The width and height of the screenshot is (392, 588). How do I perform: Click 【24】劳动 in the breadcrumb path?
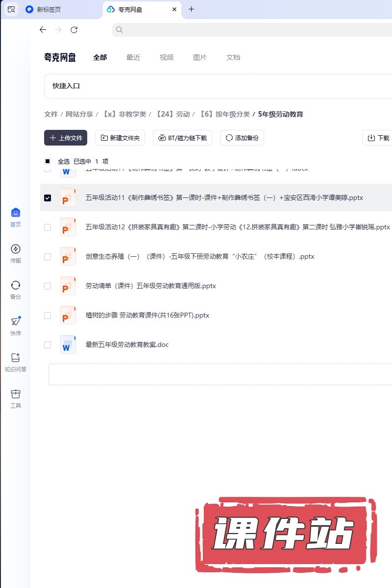pos(172,114)
